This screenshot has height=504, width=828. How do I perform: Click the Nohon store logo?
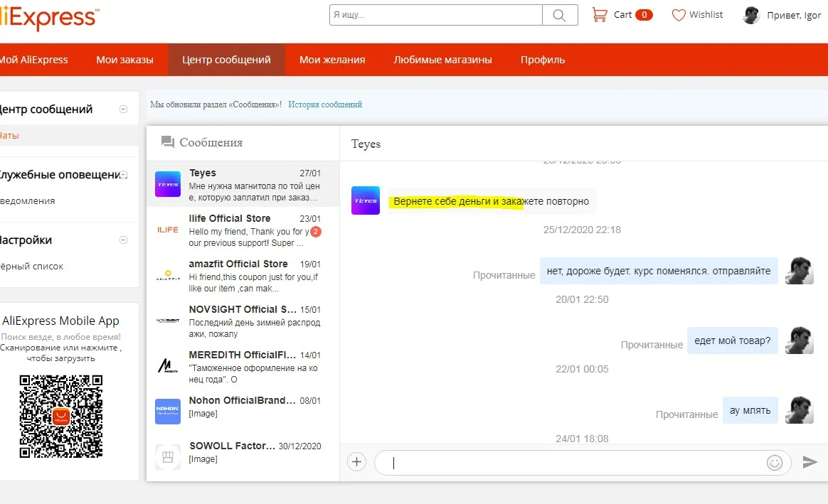click(x=168, y=411)
